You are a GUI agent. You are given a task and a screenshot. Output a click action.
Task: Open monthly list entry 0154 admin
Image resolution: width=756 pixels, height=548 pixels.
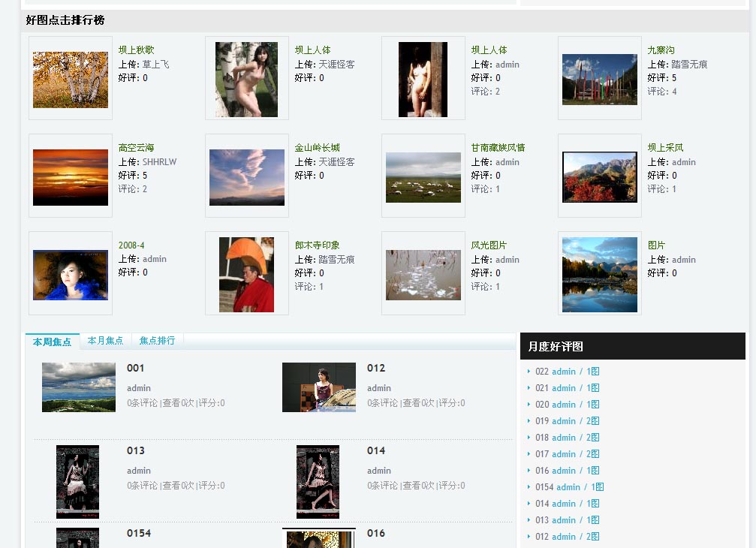[569, 487]
